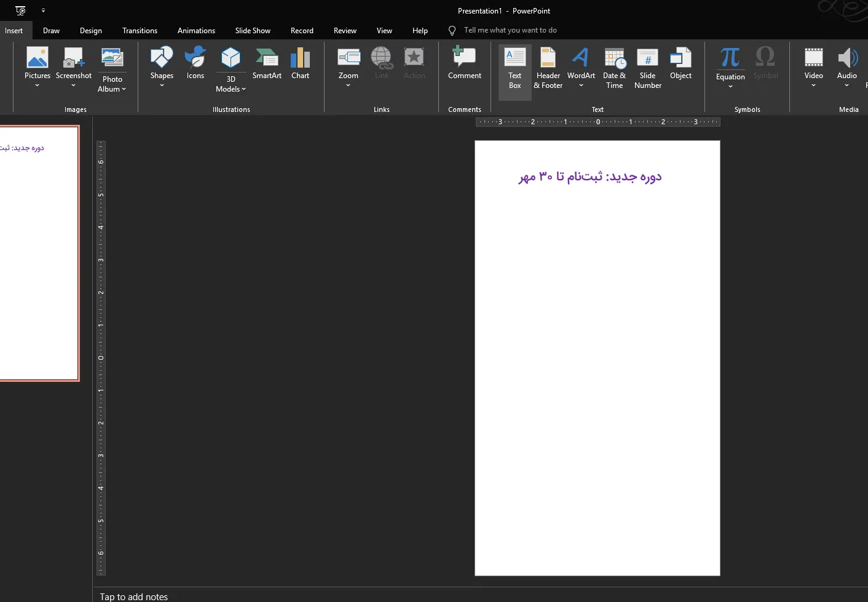Open the Transitions tab

coord(140,31)
